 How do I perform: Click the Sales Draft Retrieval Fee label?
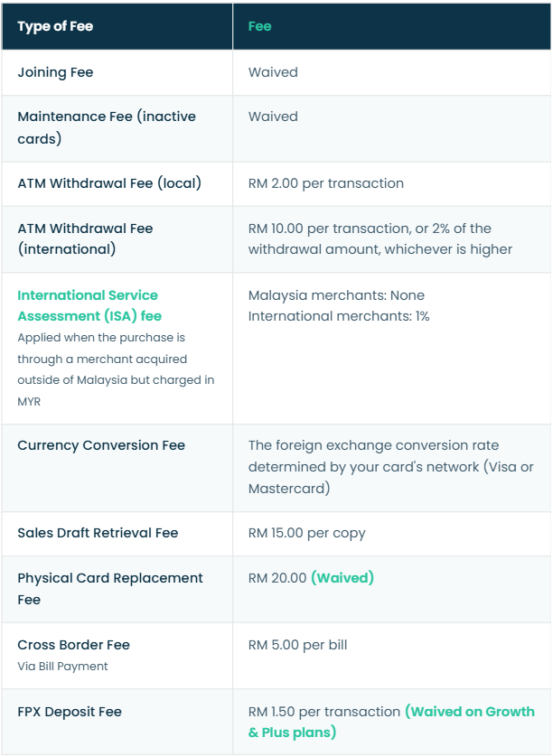pyautogui.click(x=98, y=533)
